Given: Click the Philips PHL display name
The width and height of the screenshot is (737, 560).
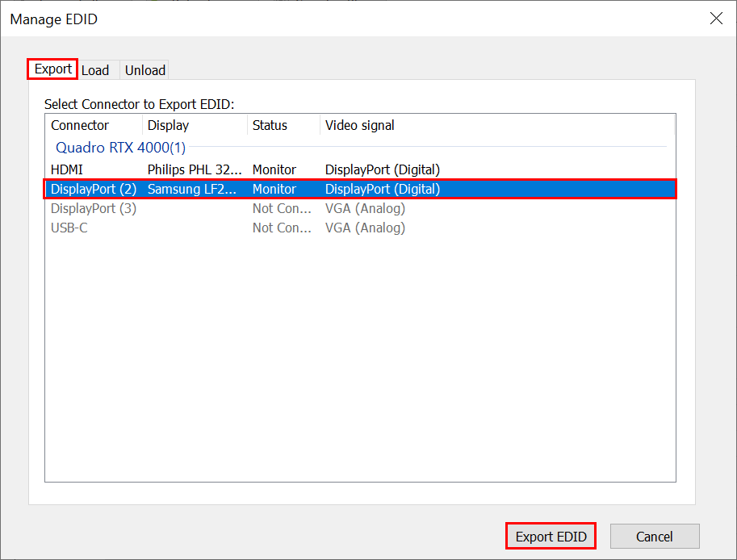Looking at the screenshot, I should pyautogui.click(x=195, y=169).
